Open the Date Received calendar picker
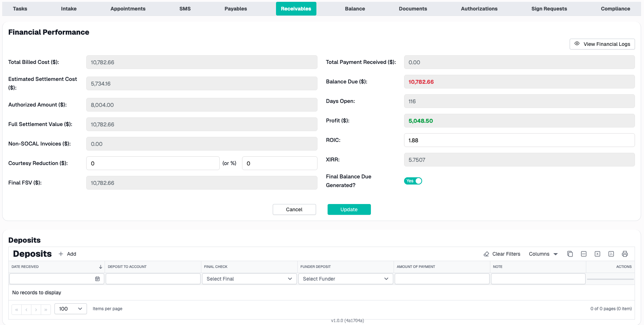 [97, 278]
